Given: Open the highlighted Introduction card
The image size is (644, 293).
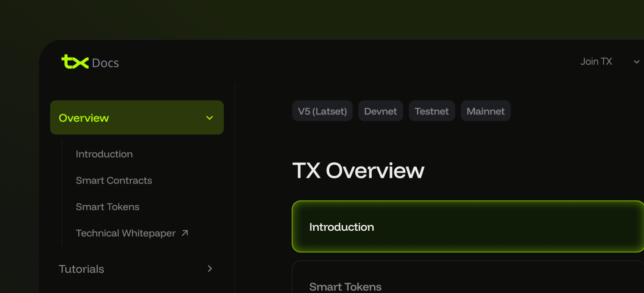Looking at the screenshot, I should [468, 227].
